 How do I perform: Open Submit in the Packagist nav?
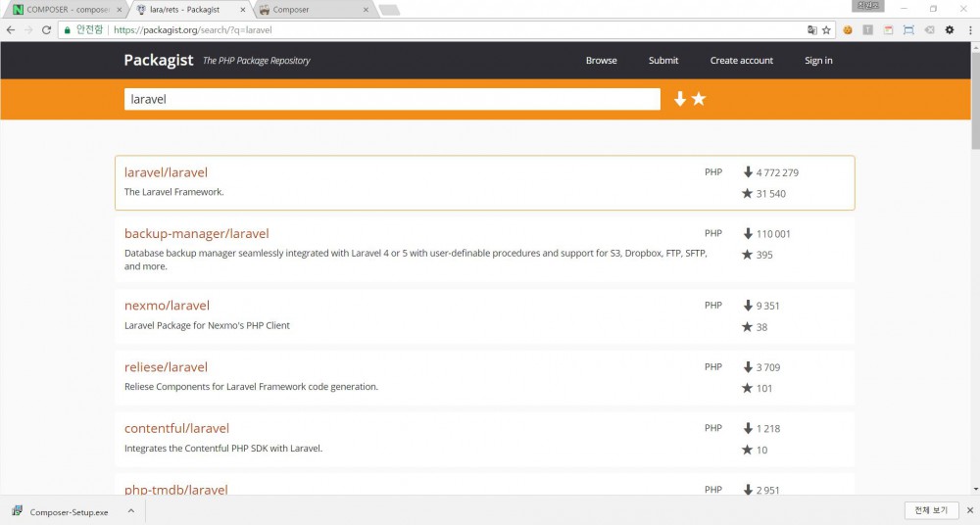663,61
